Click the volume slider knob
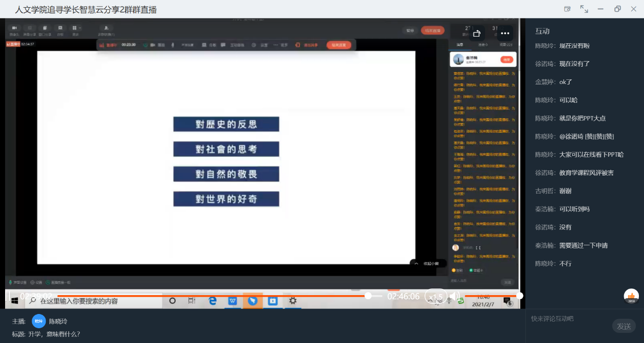The image size is (644, 343). point(519,296)
